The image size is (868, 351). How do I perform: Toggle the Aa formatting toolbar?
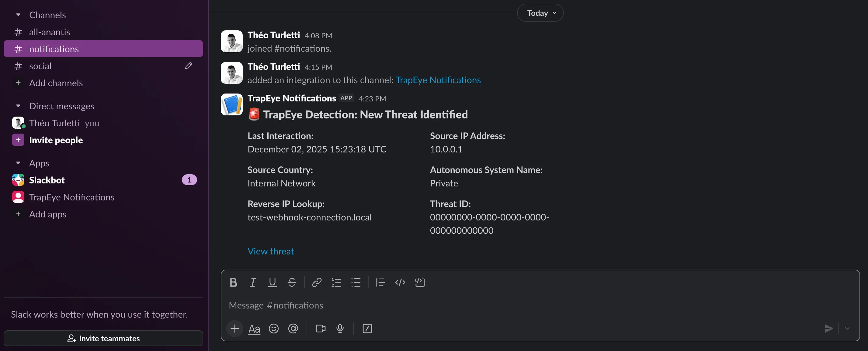point(254,329)
